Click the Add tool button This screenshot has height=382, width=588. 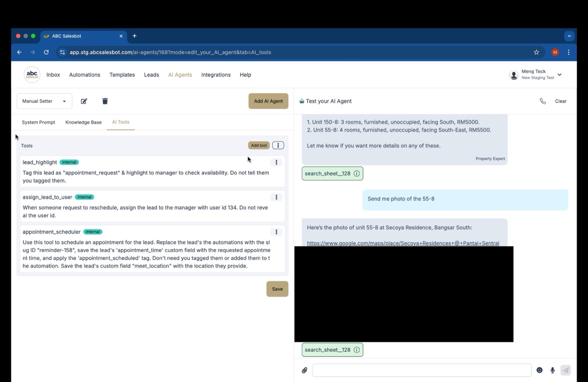[x=259, y=145]
